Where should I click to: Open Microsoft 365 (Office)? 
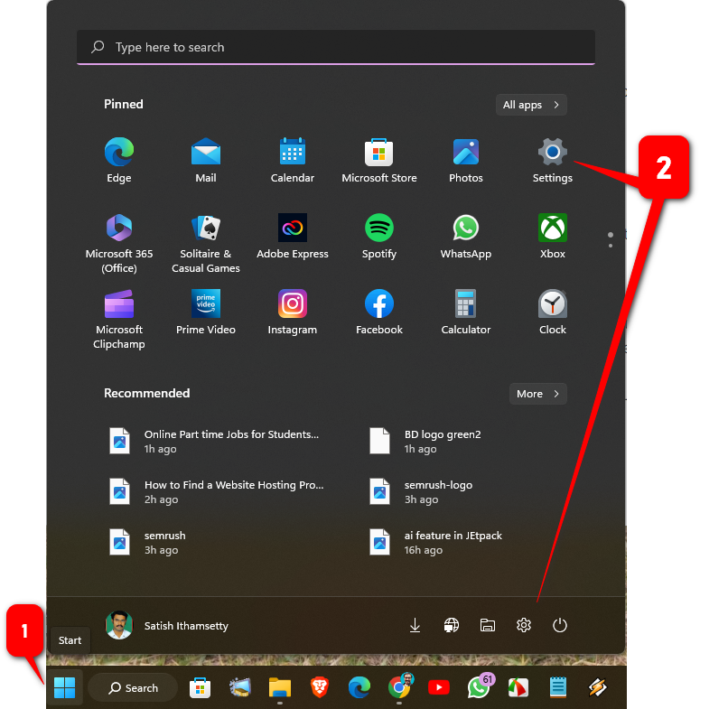(119, 244)
